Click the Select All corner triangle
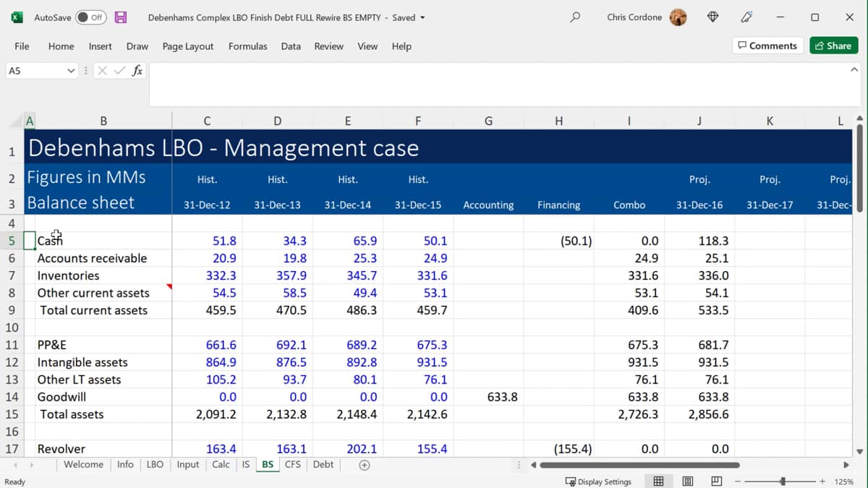Image resolution: width=868 pixels, height=488 pixels. coord(17,121)
